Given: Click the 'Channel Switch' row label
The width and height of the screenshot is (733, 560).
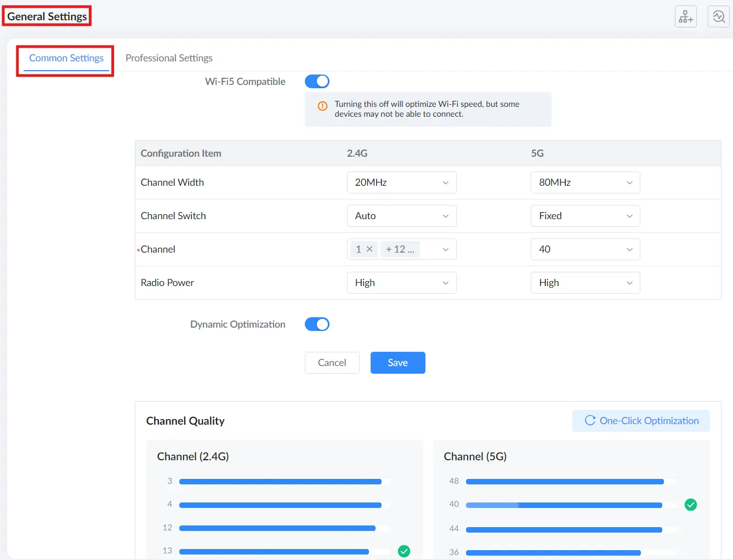Looking at the screenshot, I should [173, 216].
